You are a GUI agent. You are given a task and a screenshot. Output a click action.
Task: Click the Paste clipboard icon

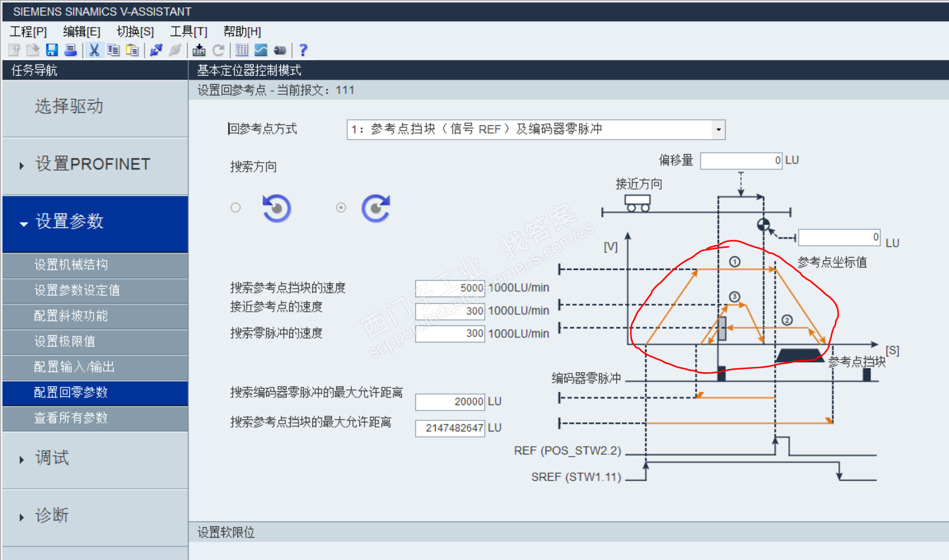coord(132,50)
